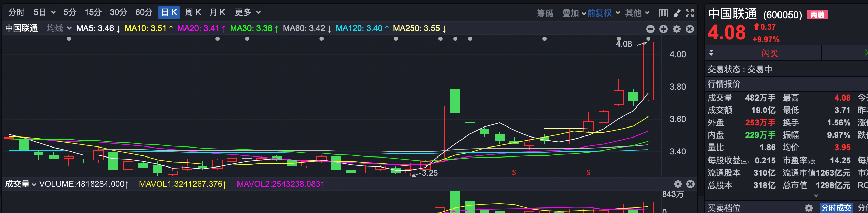Screen dimensions: 868x213
Task: Click the MA250: 3.55 label
Action: point(420,28)
